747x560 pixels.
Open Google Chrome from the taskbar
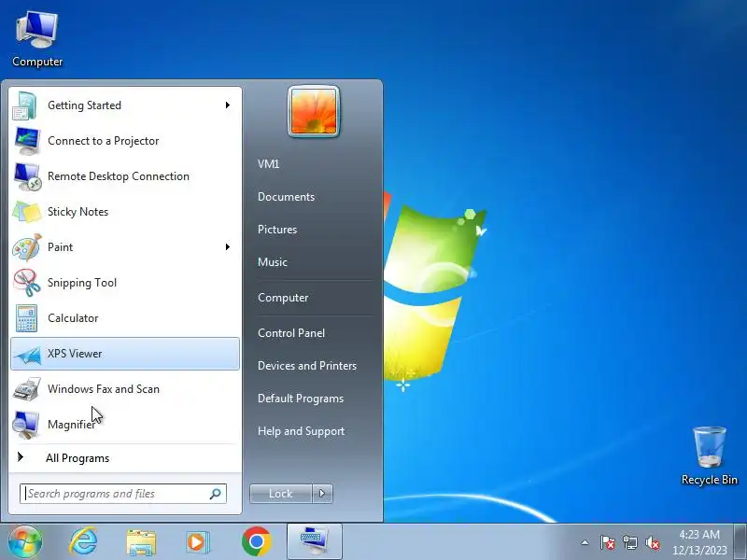click(x=257, y=541)
